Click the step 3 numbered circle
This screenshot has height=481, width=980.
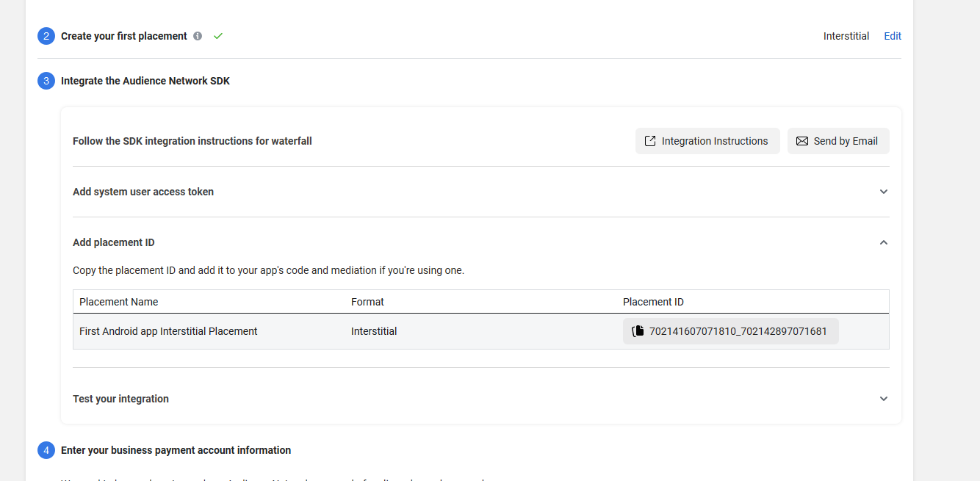tap(46, 81)
